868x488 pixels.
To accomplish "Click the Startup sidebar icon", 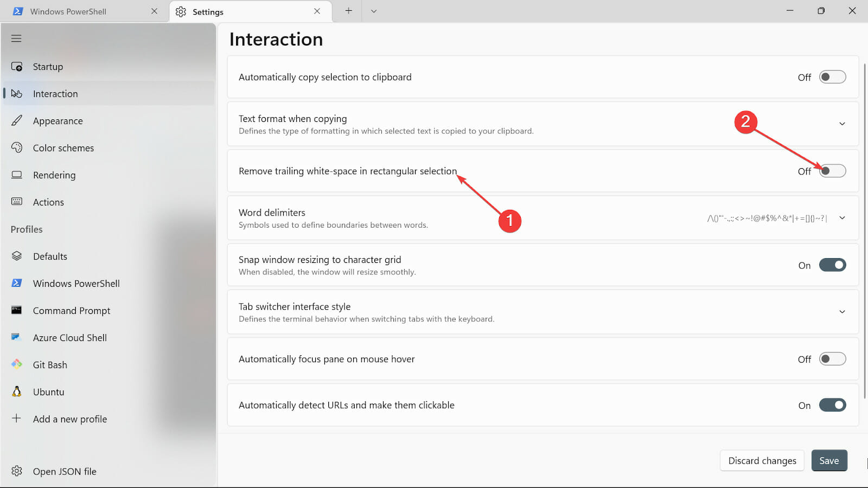I will (17, 67).
